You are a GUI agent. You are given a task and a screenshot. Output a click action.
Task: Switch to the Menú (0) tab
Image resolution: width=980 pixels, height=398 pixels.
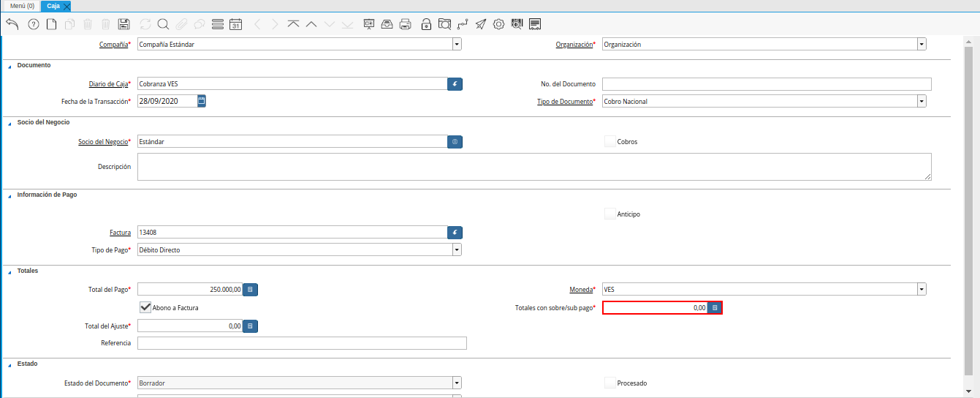click(21, 6)
